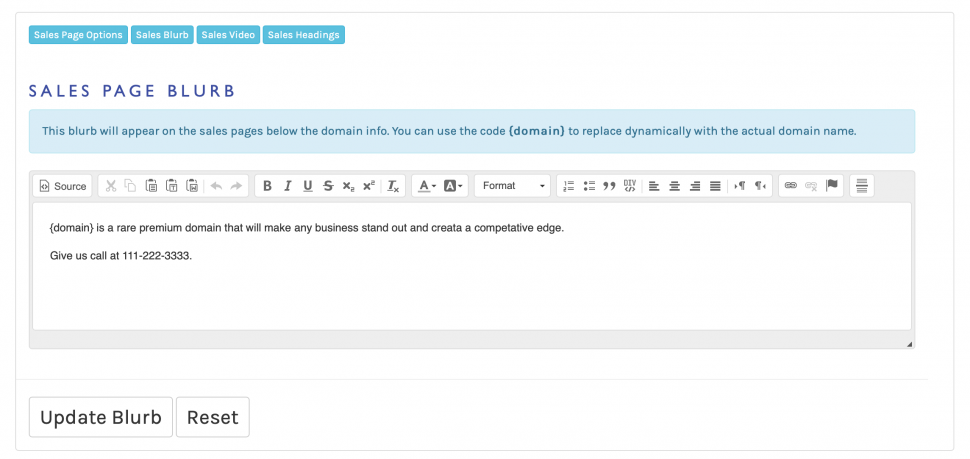
Task: Open the text color picker dropdown
Action: pos(427,186)
